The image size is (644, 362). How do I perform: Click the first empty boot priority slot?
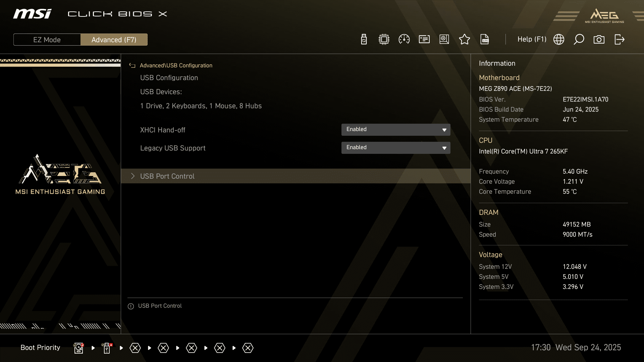click(x=135, y=348)
